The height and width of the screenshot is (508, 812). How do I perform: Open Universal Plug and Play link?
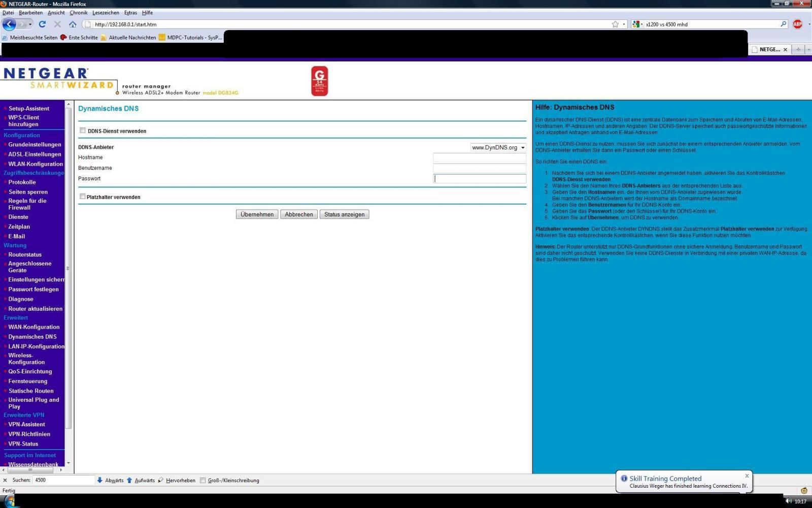[33, 403]
